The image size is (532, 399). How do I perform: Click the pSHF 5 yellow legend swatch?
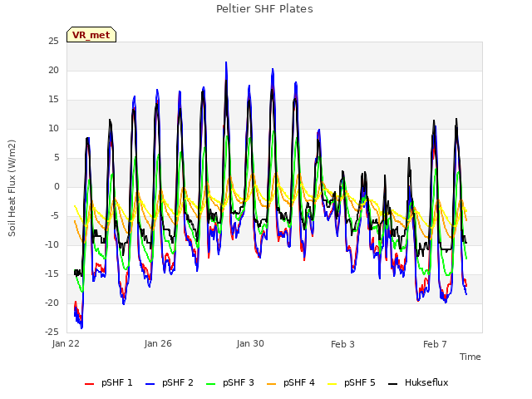click(x=332, y=384)
